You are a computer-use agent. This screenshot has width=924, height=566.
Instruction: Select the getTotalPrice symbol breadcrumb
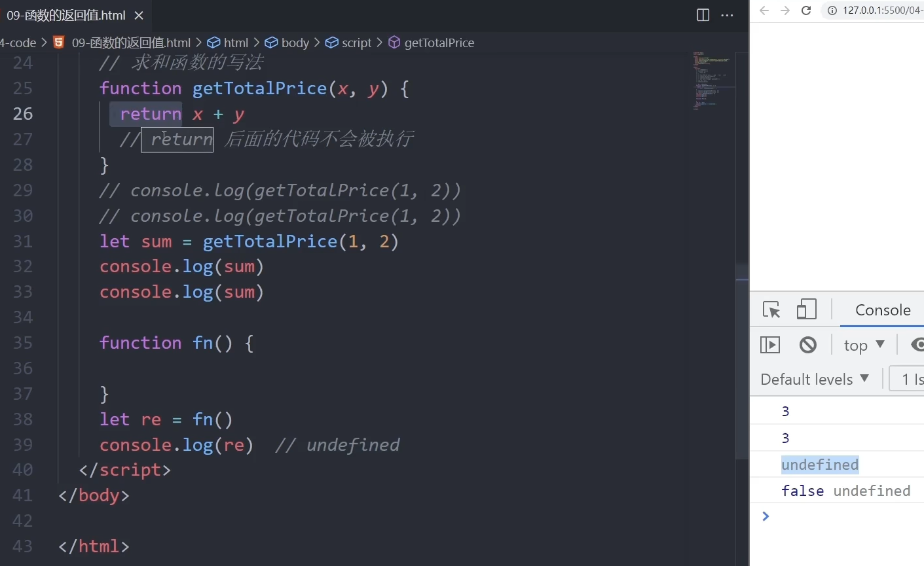click(x=432, y=43)
